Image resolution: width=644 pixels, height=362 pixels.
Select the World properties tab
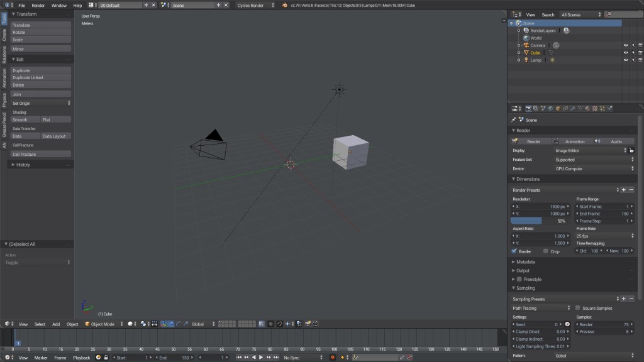click(x=550, y=107)
